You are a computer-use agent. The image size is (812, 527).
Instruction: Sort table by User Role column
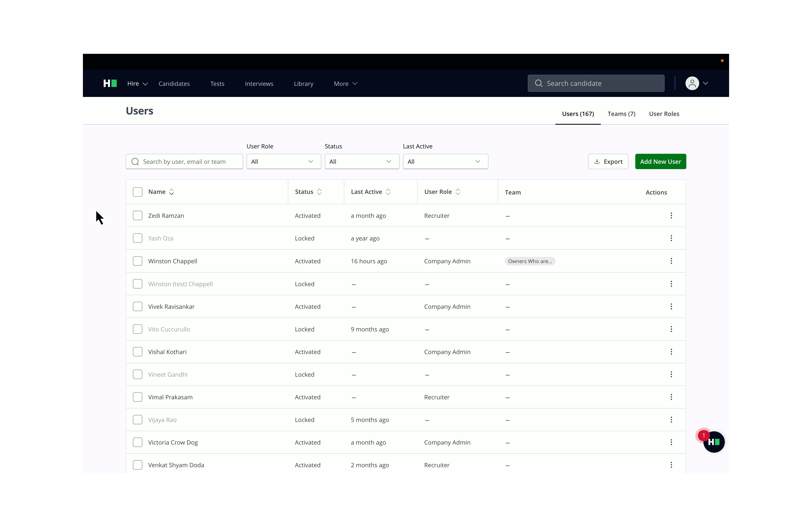pos(458,192)
